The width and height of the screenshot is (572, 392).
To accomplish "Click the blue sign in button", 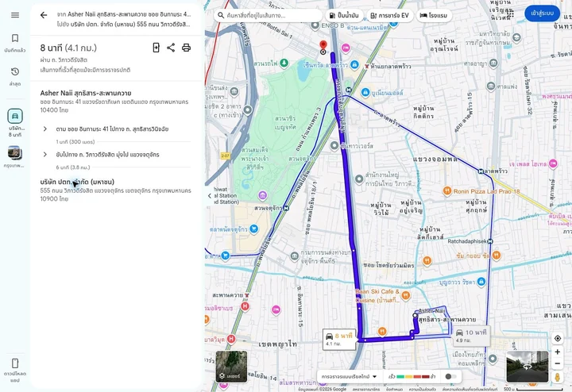I will tap(542, 13).
